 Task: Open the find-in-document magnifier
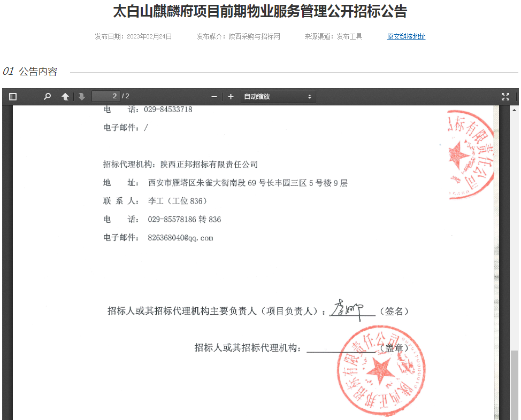(47, 97)
